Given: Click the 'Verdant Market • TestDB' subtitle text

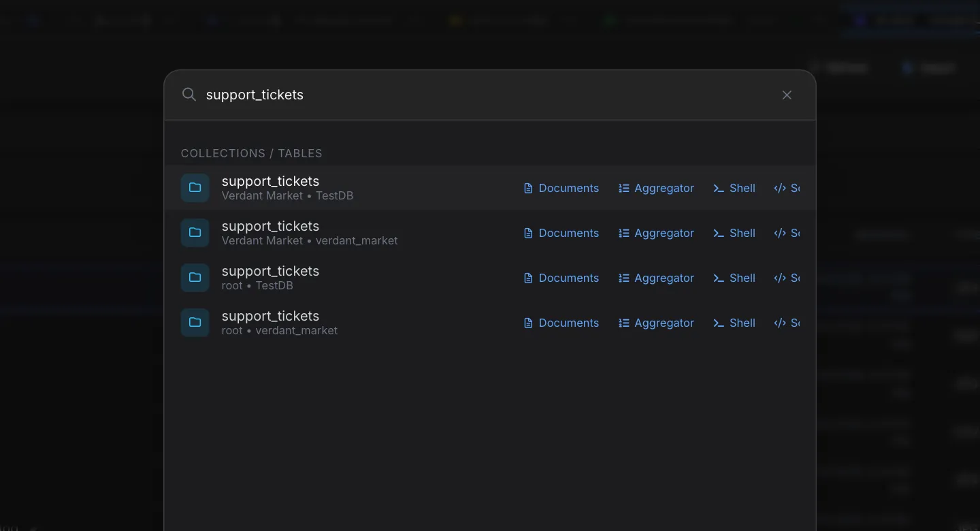Looking at the screenshot, I should pyautogui.click(x=287, y=195).
